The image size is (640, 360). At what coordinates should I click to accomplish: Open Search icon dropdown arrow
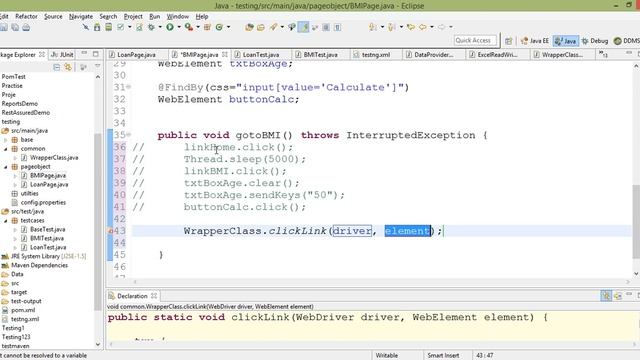(x=282, y=27)
